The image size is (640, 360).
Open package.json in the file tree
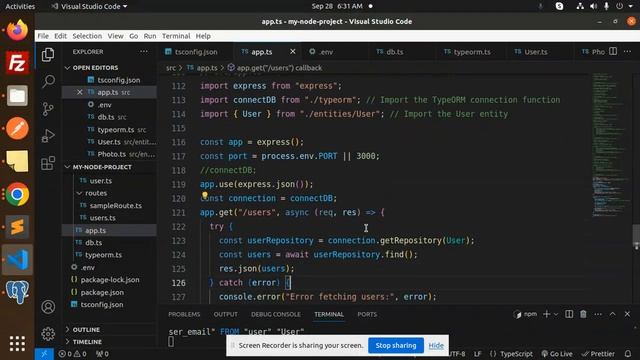click(x=102, y=292)
